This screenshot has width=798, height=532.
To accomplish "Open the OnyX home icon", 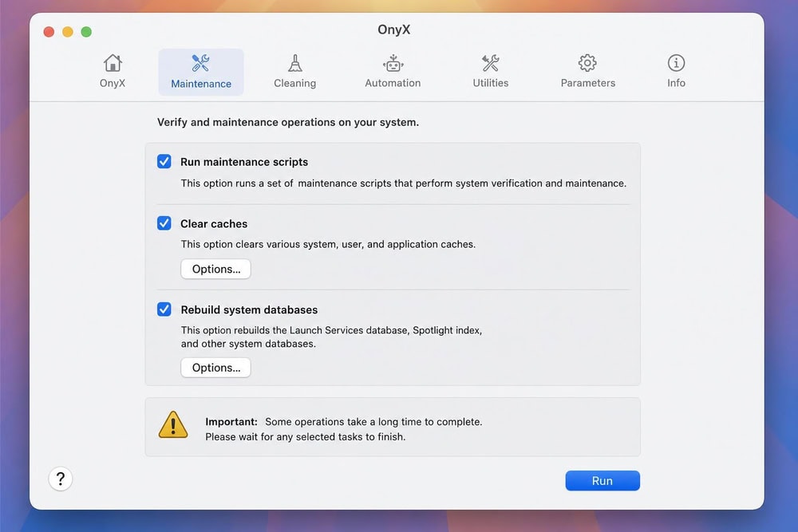I will tap(113, 64).
